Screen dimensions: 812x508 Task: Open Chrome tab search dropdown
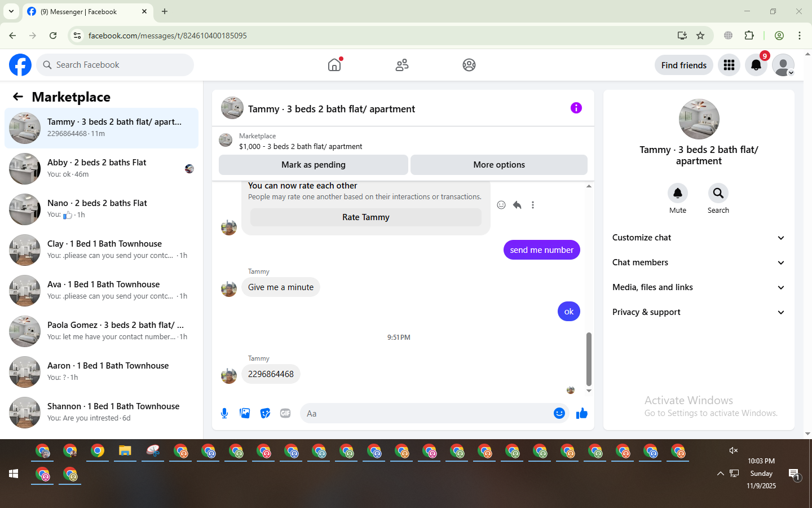[11, 11]
